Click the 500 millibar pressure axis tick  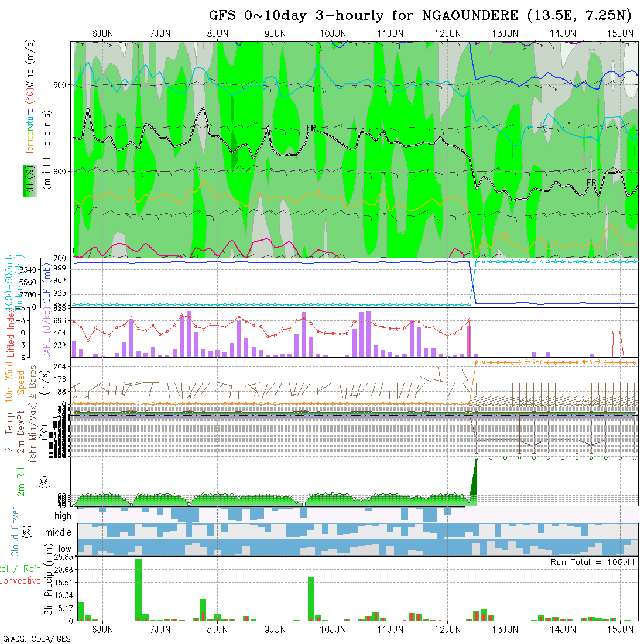coord(61,85)
